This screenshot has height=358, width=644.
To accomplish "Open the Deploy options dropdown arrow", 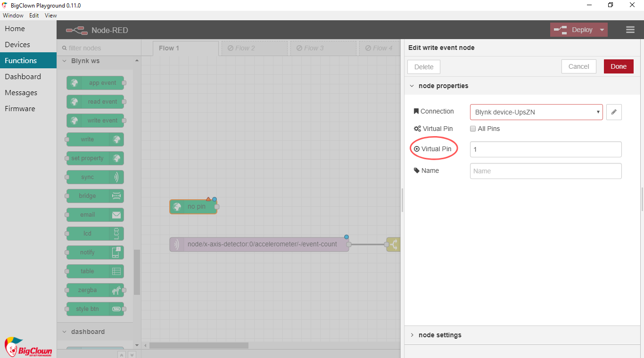I will 602,30.
